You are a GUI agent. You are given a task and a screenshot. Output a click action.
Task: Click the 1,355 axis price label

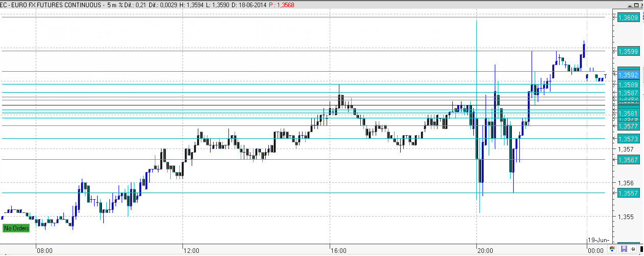click(627, 217)
